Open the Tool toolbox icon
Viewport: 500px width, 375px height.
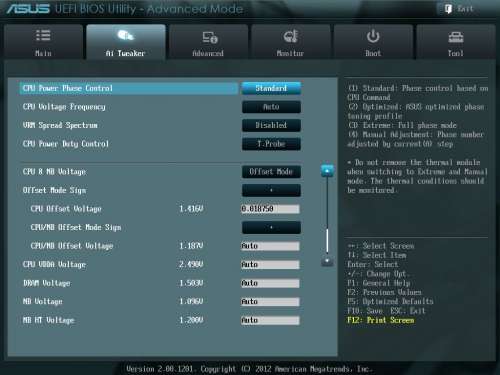click(x=455, y=37)
